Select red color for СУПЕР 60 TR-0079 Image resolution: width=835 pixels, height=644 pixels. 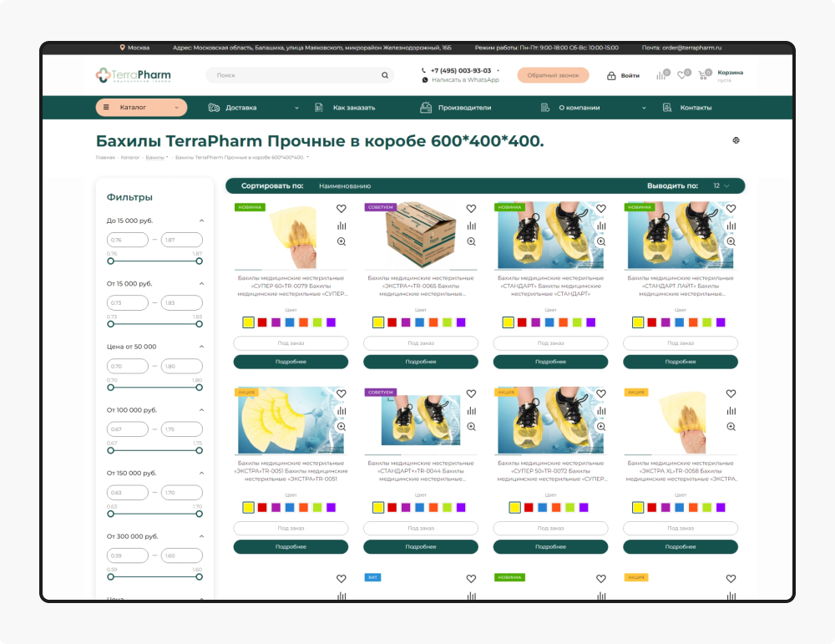tap(262, 322)
